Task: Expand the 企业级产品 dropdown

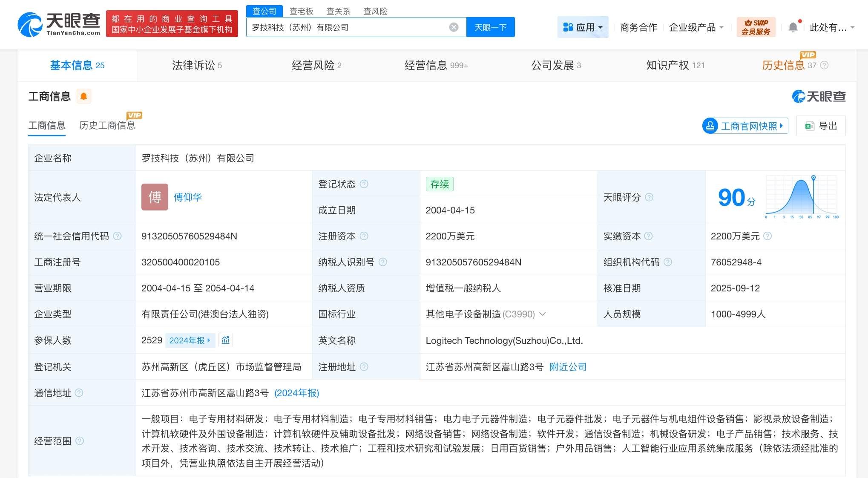Action: tap(696, 27)
